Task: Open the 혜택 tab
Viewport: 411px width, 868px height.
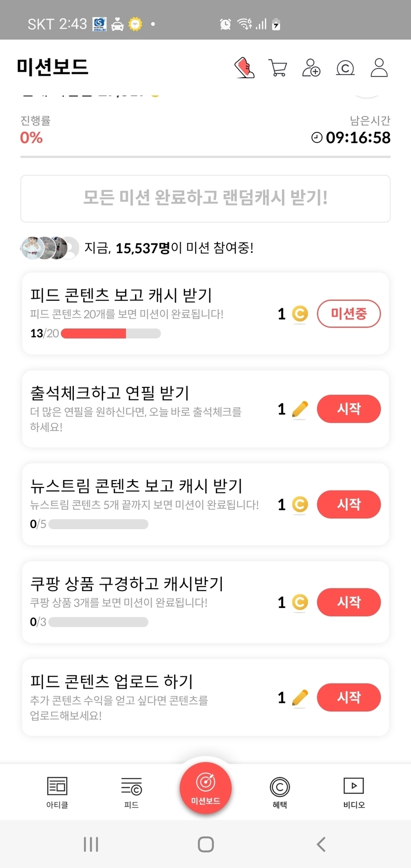Action: click(x=280, y=792)
